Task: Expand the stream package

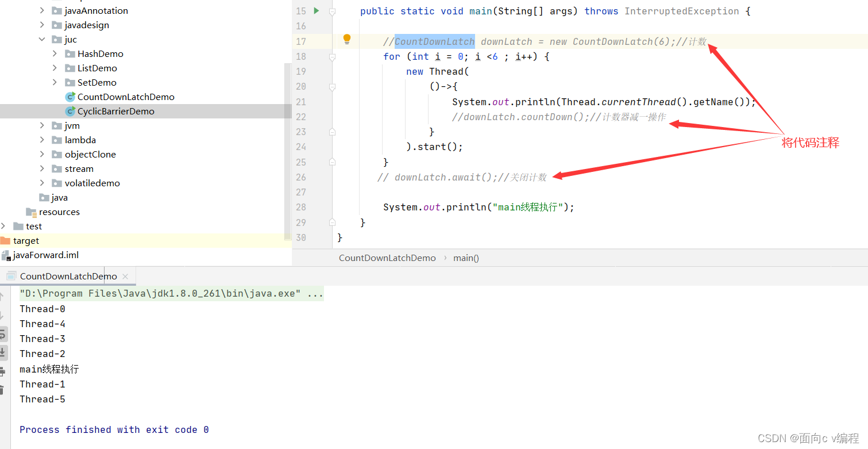Action: tap(42, 168)
